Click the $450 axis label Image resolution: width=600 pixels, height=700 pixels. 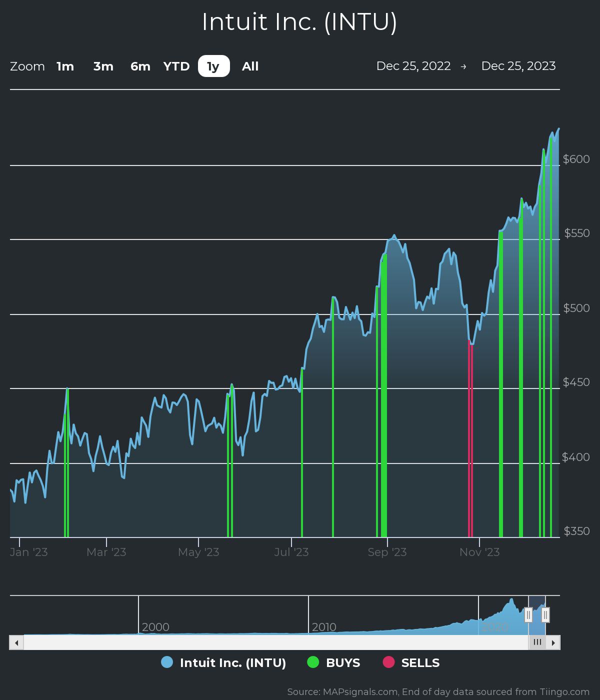click(576, 382)
